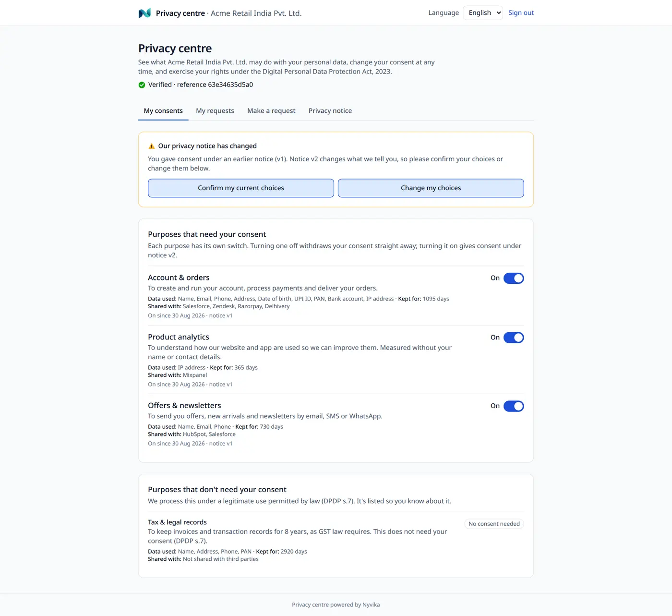
Task: Click 'Kept for: 2920 days' text
Action: tap(281, 552)
